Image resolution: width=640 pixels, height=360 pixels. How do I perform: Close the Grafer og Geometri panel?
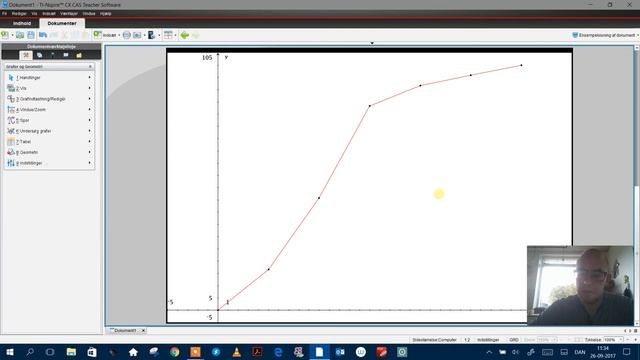pos(90,67)
